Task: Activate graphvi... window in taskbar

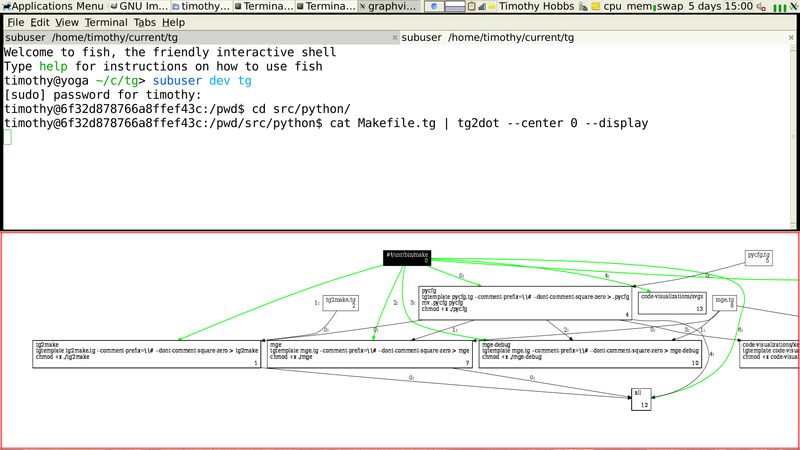Action: 389,6
